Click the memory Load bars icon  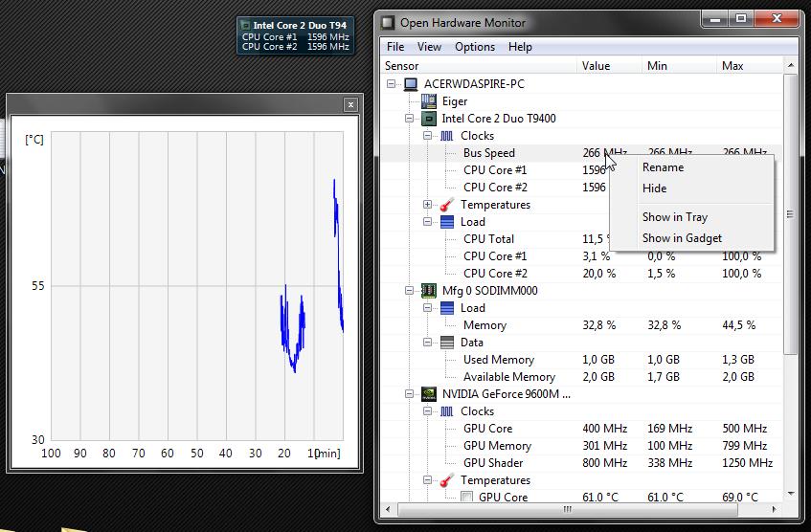447,308
